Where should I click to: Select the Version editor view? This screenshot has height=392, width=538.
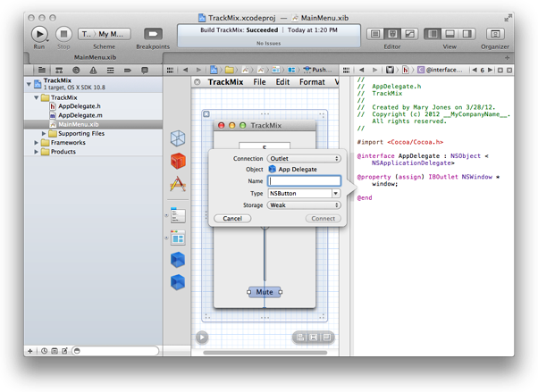[409, 34]
